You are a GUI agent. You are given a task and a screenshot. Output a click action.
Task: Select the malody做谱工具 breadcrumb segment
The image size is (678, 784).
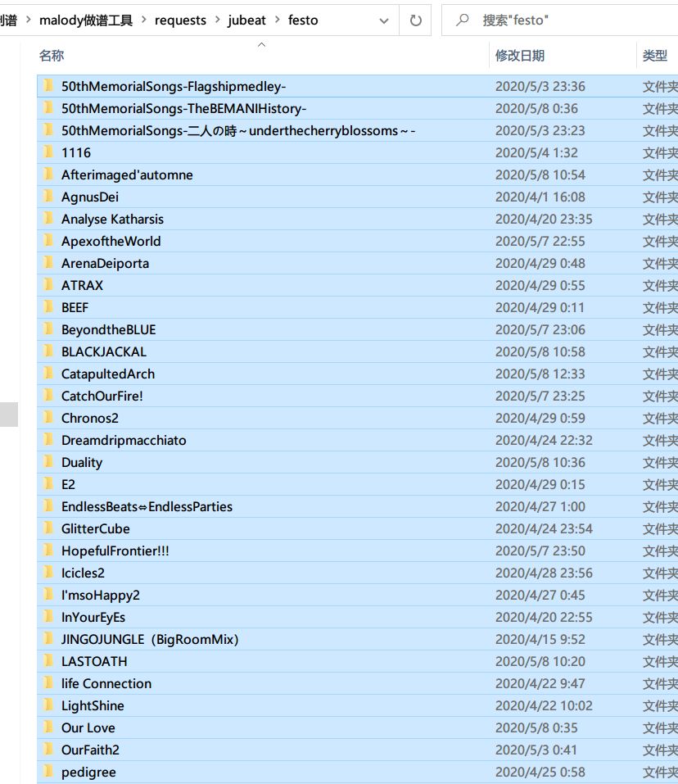[x=86, y=20]
